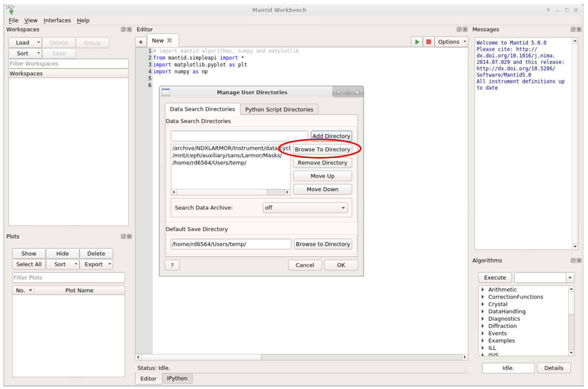Add a new editor tab with plus icon
588x389 pixels.
[140, 42]
